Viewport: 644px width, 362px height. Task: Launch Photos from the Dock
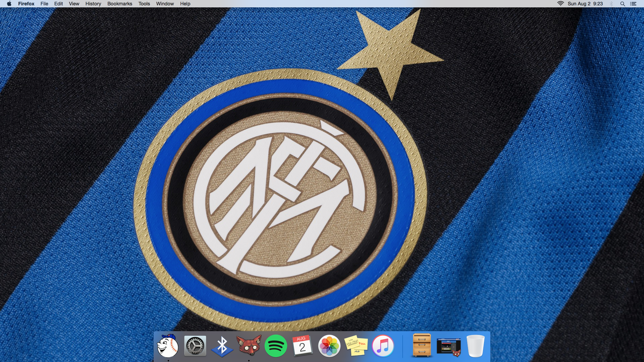329,346
